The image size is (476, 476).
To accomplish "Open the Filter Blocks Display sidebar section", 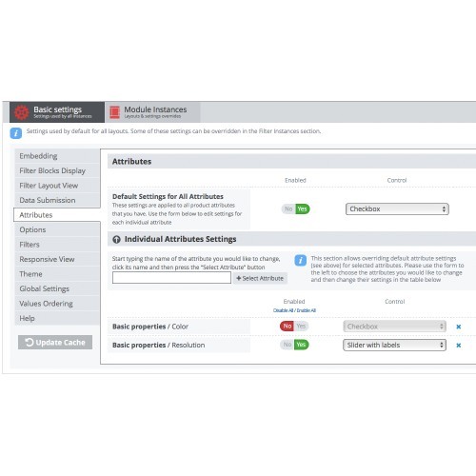I will pos(57,170).
